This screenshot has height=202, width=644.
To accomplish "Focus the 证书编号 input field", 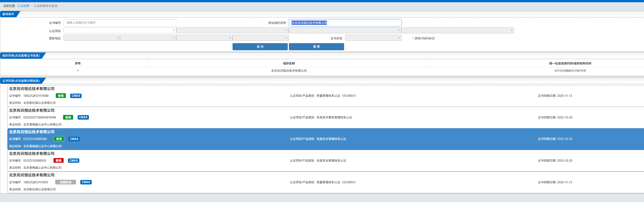I will (120, 23).
